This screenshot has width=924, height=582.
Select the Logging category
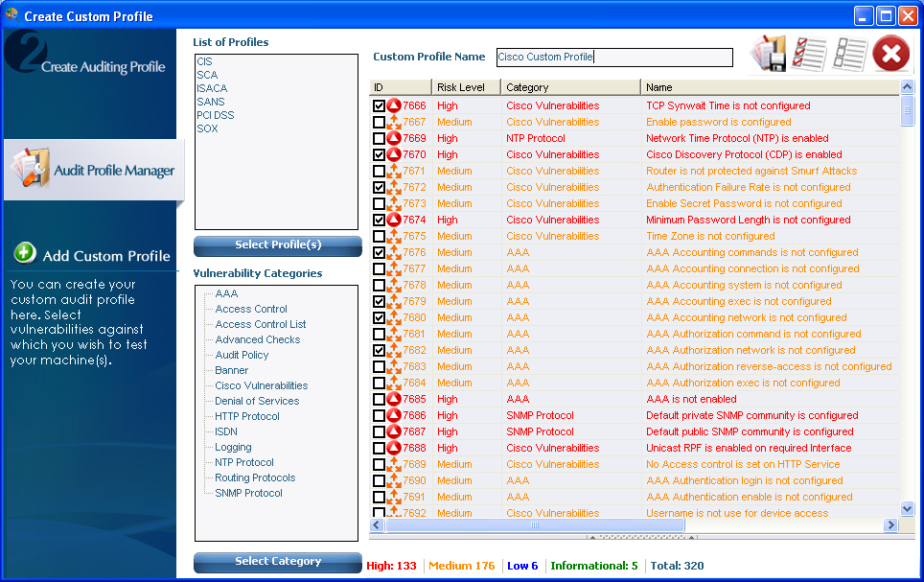233,447
